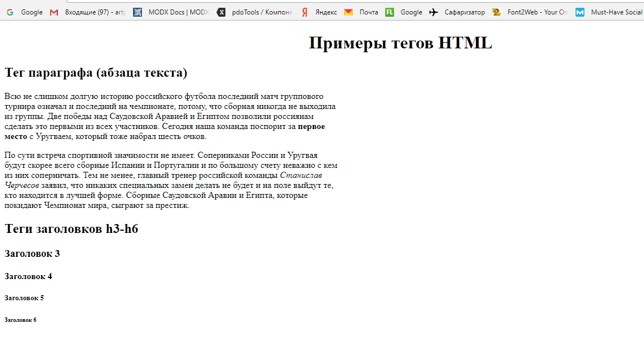The width and height of the screenshot is (644, 353).
Task: Open the Font2Web bookmark
Action: tap(530, 12)
